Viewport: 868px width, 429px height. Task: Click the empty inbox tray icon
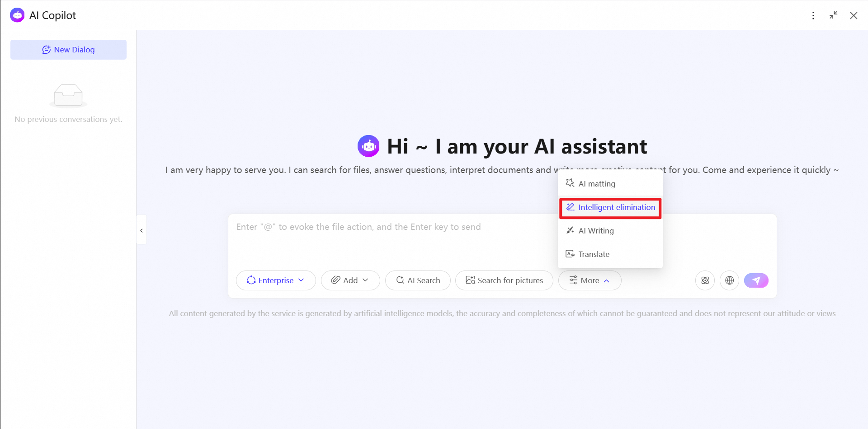(x=68, y=96)
